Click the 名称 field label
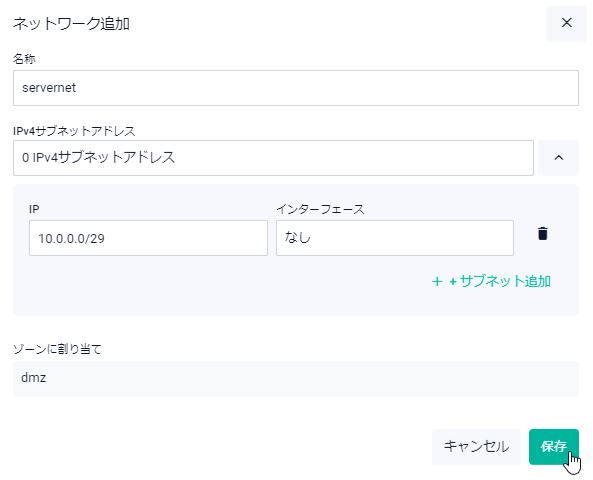Viewport: 593px width, 480px height. [24, 59]
